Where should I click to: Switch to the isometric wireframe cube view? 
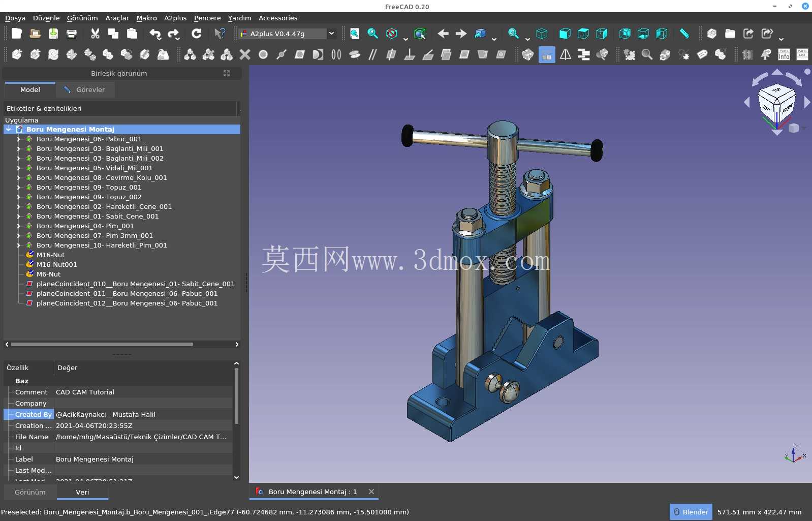click(542, 34)
